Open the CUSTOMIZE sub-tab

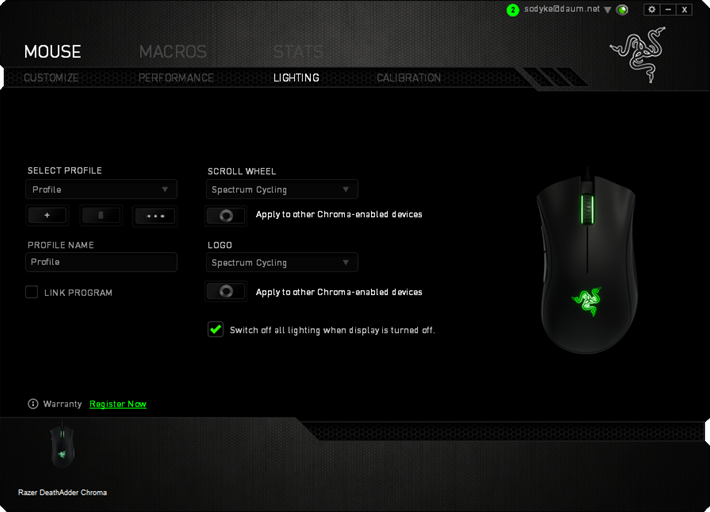point(51,78)
